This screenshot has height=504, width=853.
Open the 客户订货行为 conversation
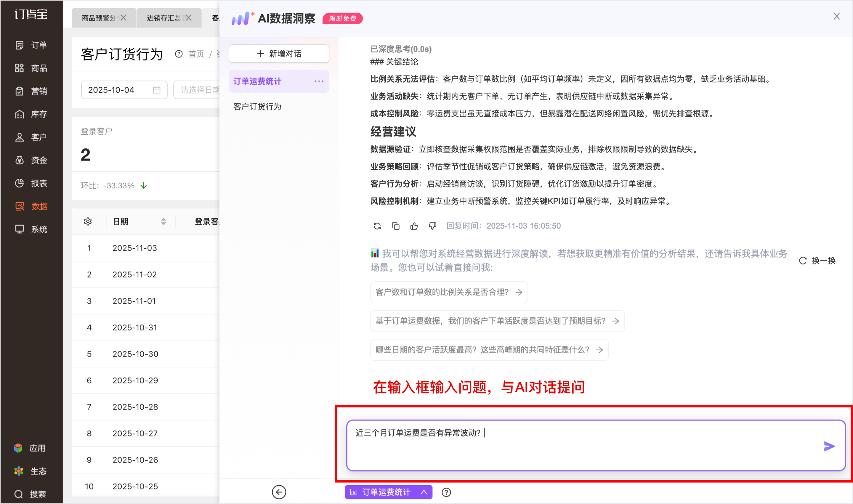(x=257, y=107)
